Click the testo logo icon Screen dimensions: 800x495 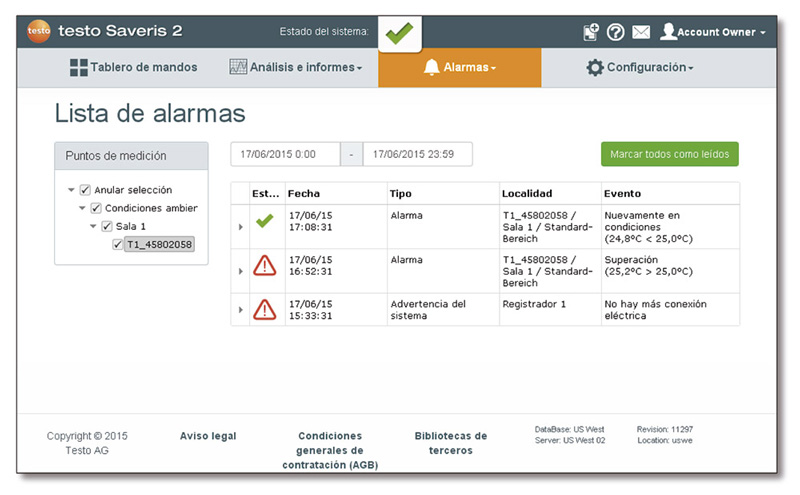tap(39, 31)
